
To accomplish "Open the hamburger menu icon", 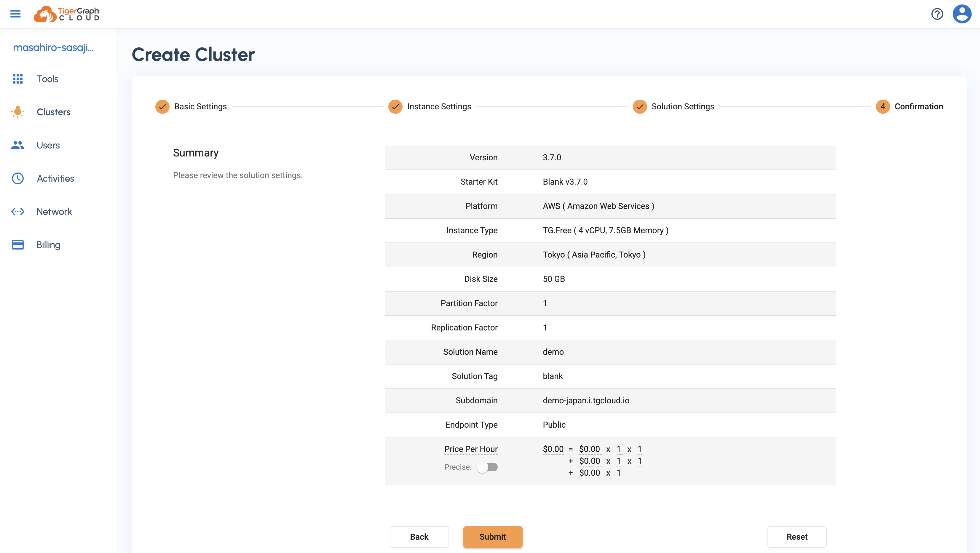I will click(x=15, y=14).
